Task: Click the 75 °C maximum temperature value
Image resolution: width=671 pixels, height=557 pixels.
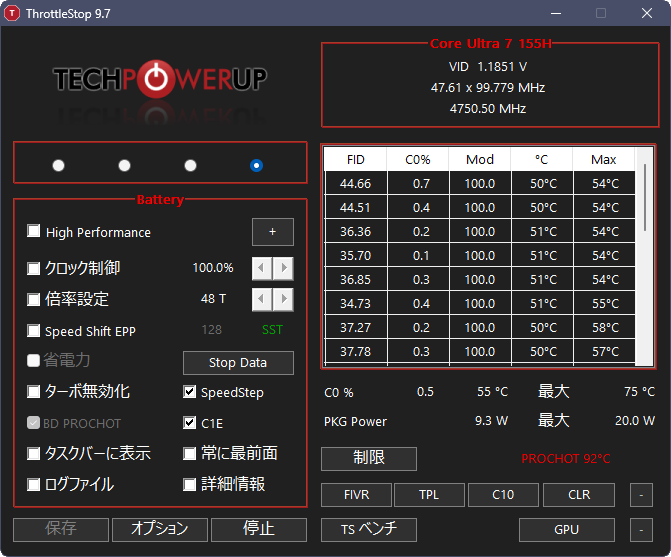Action: pos(639,391)
